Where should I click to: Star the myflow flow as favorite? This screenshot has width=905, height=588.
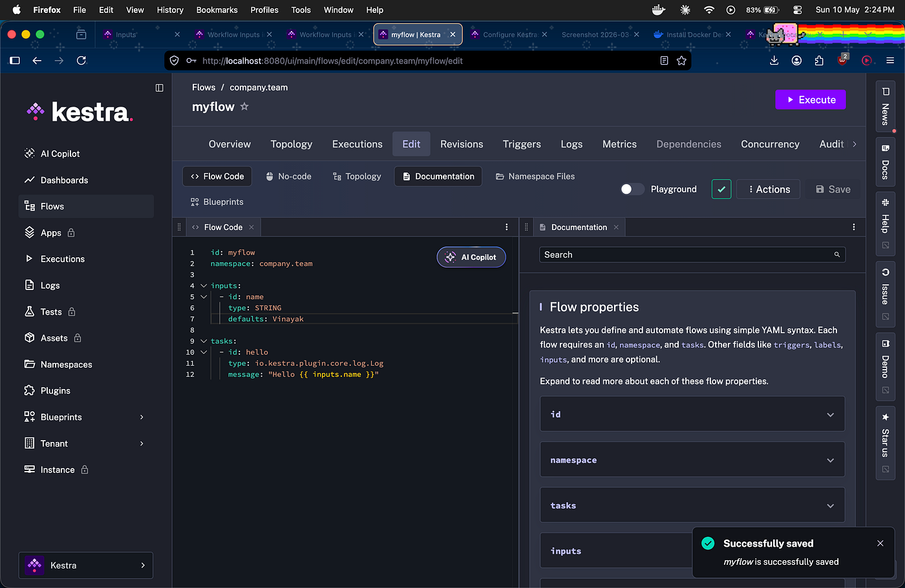[244, 107]
